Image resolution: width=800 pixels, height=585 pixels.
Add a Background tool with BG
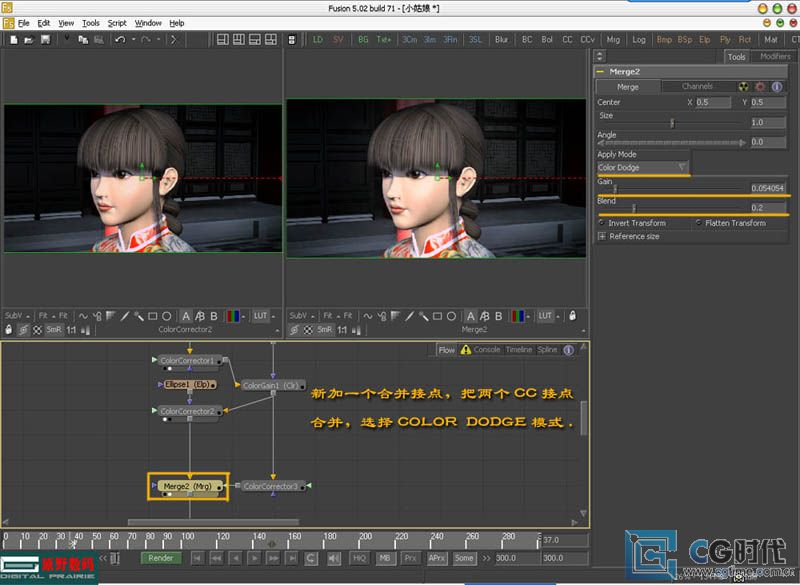(x=363, y=40)
